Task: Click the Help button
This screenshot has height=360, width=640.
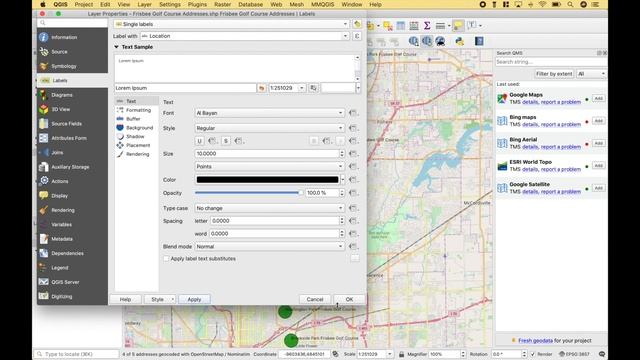Action: 125,300
